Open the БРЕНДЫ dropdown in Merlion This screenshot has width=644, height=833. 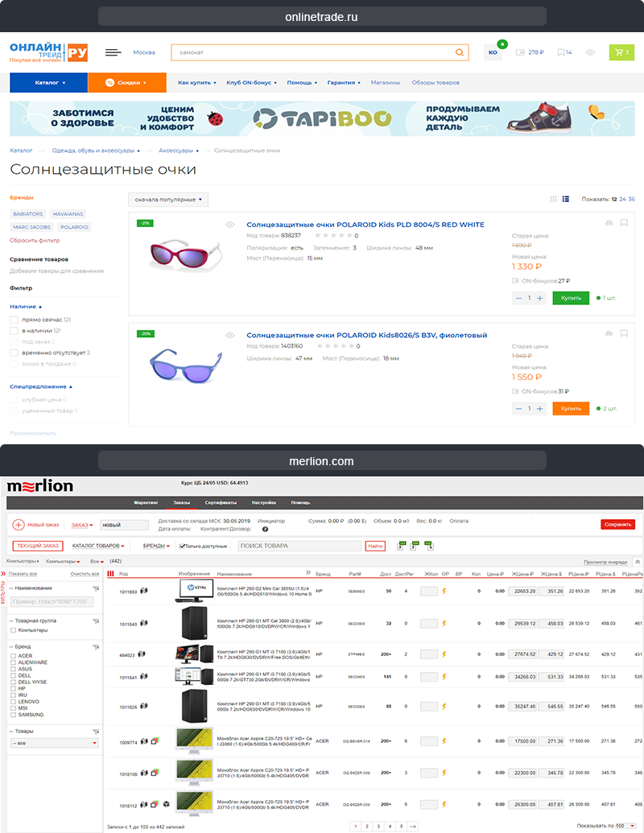(x=156, y=546)
